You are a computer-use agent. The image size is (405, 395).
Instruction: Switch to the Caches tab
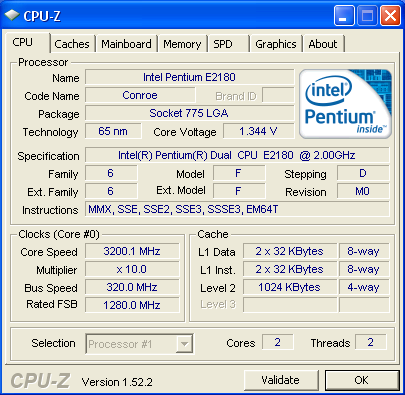[x=72, y=44]
